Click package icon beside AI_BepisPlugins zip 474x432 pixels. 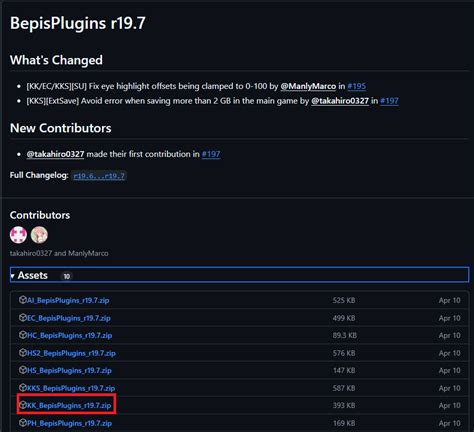(23, 300)
